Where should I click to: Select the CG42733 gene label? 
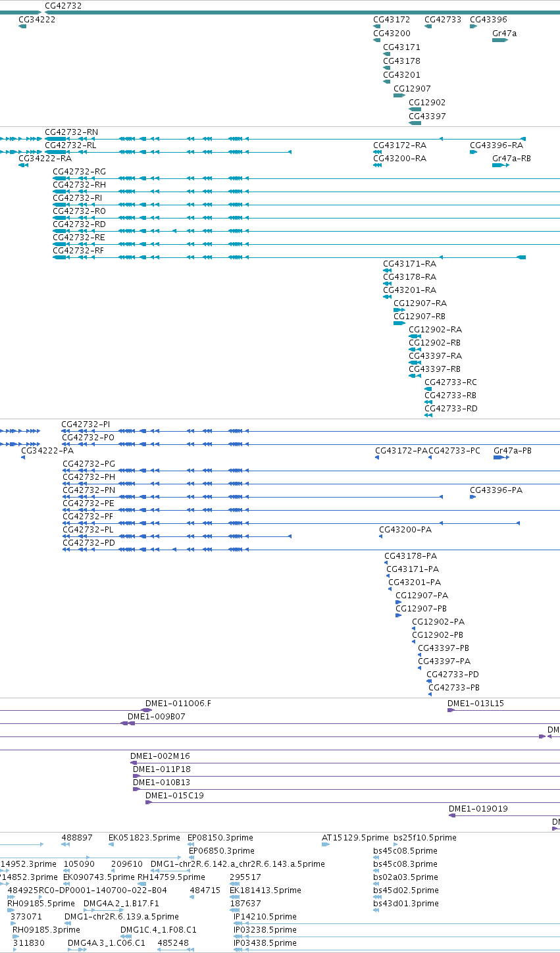pos(443,20)
